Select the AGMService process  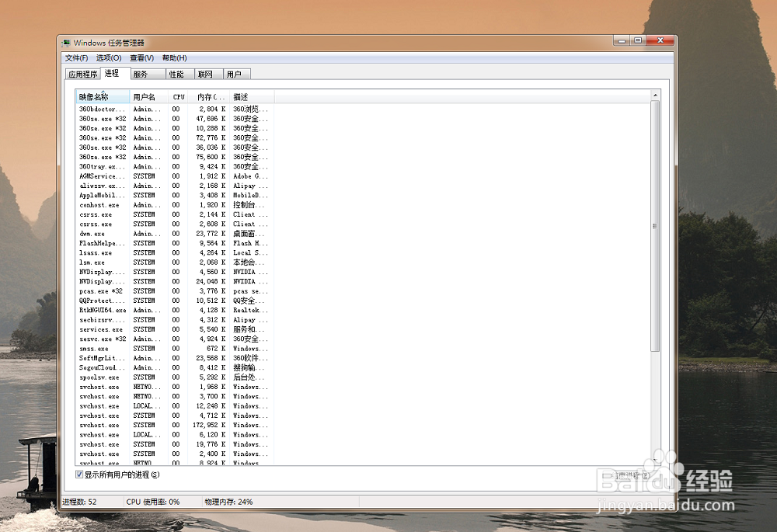click(x=175, y=176)
